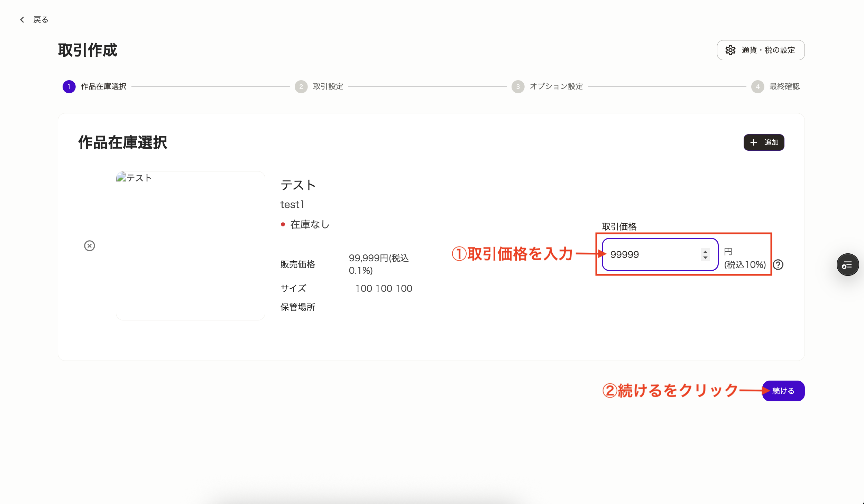Click the 作品在庫選択 section heading
Viewport: 864px width, 504px height.
pos(123,142)
